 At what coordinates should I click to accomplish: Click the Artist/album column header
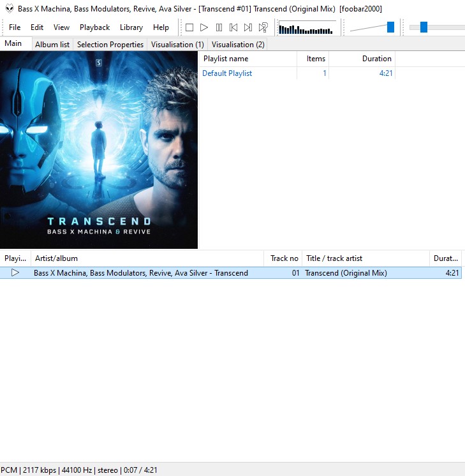tap(147, 258)
